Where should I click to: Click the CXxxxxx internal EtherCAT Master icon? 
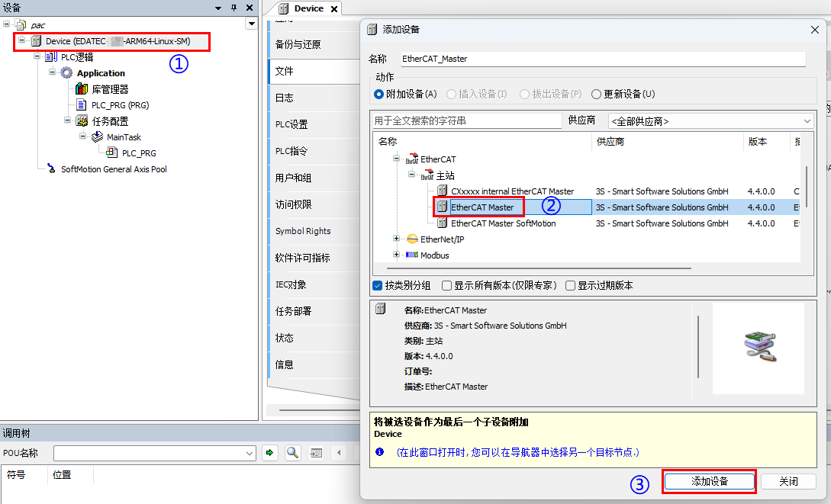442,191
